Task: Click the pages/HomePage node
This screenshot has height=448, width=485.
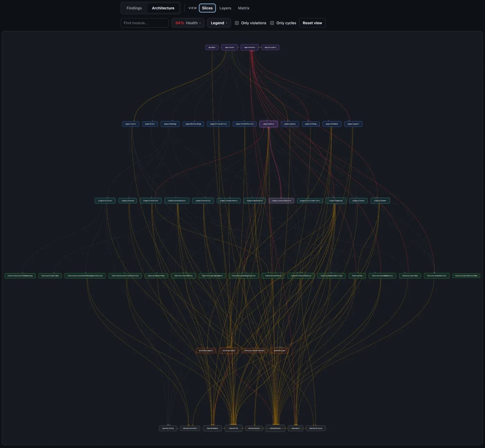Action: point(170,124)
